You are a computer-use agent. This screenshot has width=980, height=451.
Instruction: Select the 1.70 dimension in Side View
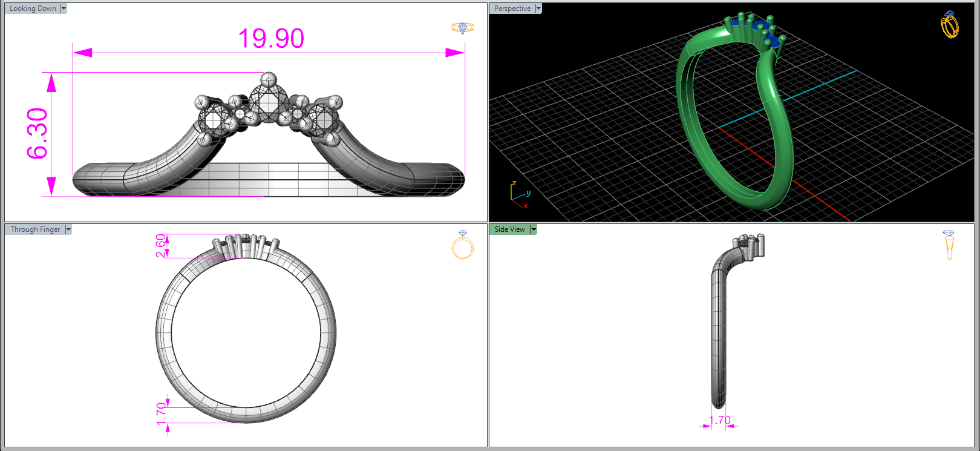[x=720, y=420]
